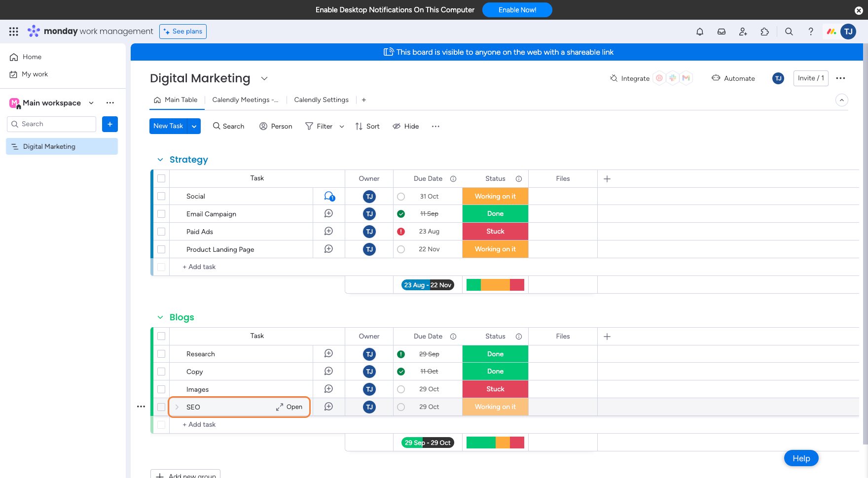
Task: Open the help question mark icon
Action: pos(810,32)
